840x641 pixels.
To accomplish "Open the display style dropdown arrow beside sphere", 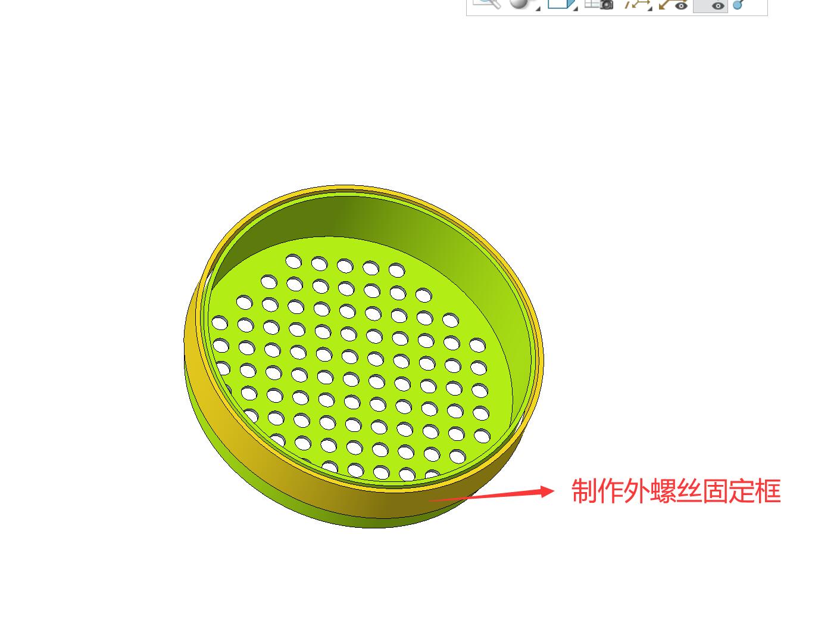I will pyautogui.click(x=538, y=8).
